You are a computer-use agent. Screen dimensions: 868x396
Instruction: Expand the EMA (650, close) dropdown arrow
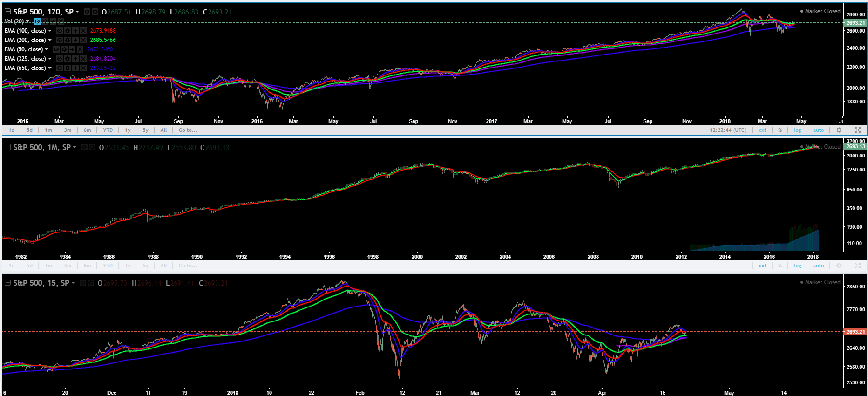50,68
